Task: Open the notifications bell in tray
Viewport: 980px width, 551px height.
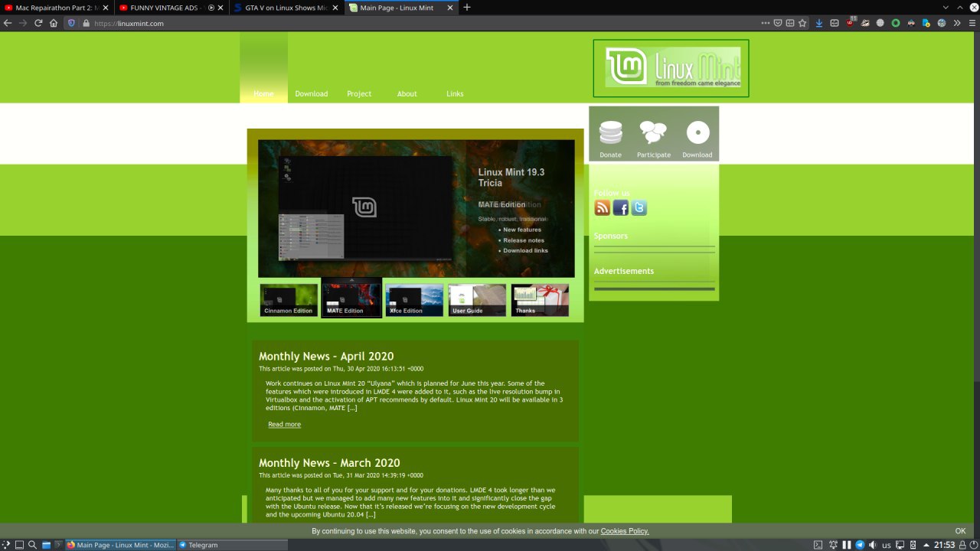Action: (833, 545)
